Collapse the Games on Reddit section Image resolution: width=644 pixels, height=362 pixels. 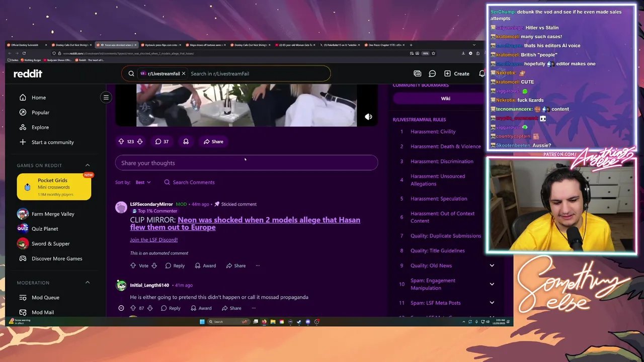point(88,165)
